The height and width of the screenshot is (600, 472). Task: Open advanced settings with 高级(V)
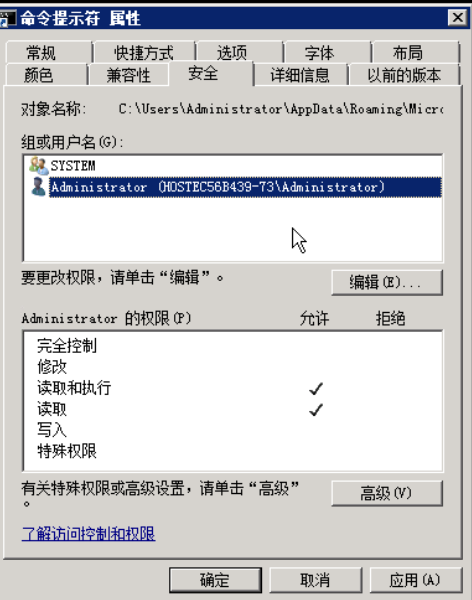coord(387,493)
